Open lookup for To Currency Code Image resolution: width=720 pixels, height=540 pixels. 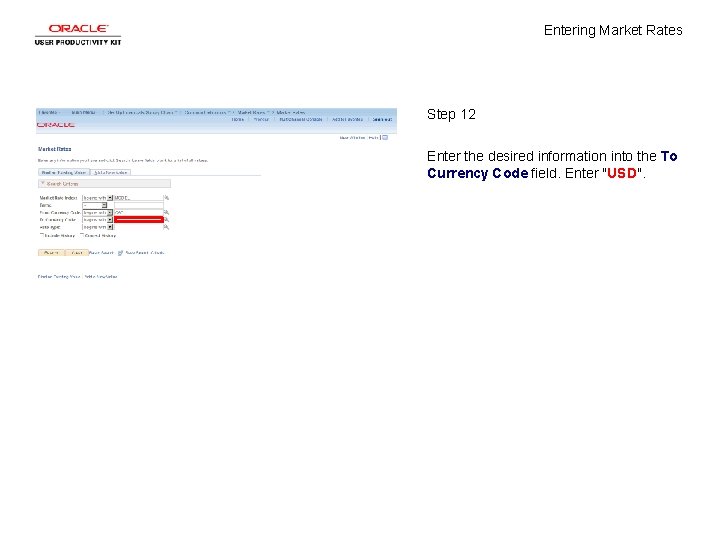click(167, 220)
